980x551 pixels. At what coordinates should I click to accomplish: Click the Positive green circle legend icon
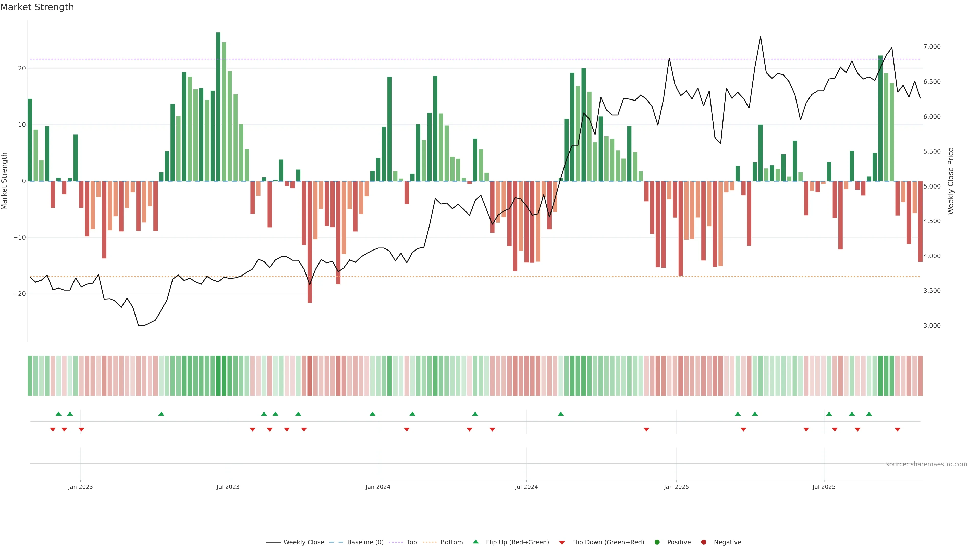point(657,542)
